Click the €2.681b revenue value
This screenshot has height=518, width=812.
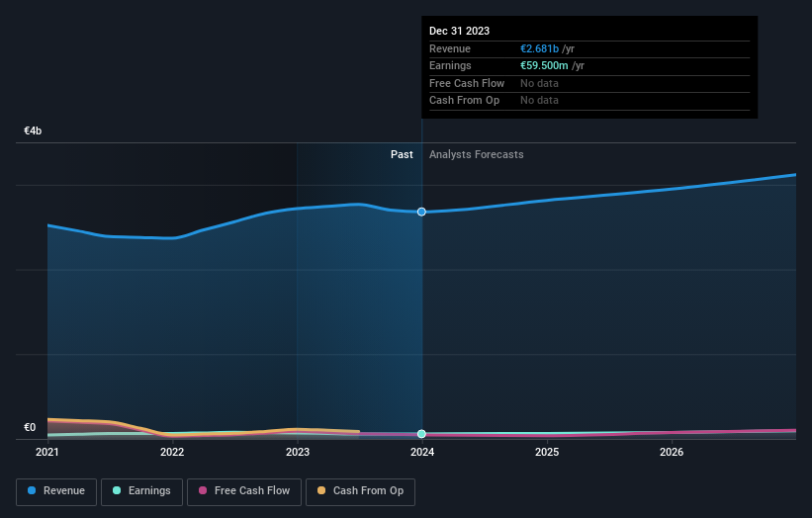[x=540, y=48]
